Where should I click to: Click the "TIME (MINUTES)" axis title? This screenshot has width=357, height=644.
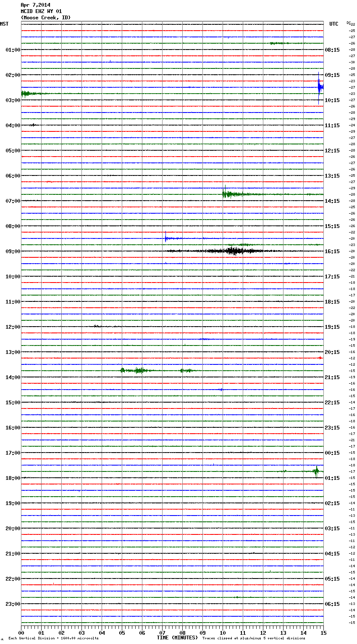click(x=177, y=638)
